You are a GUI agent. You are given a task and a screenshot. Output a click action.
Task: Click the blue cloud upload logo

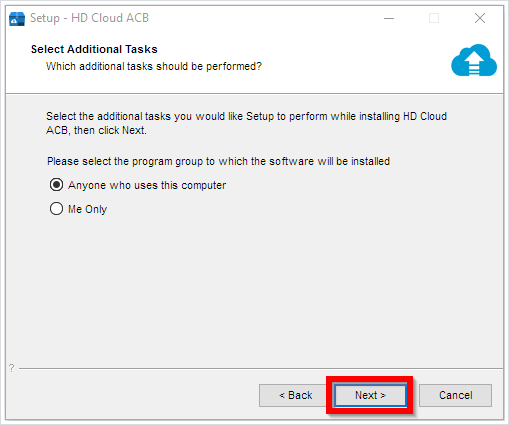coord(474,60)
